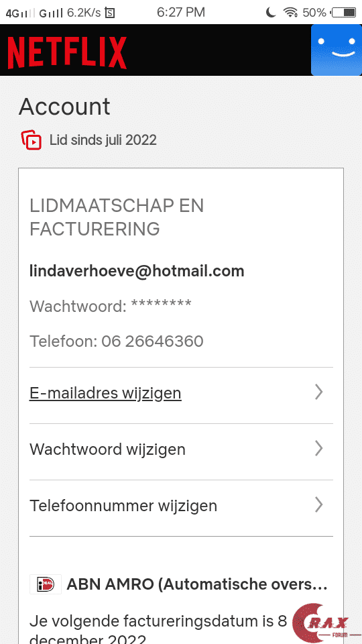Open the Netflix logo home link

click(67, 52)
